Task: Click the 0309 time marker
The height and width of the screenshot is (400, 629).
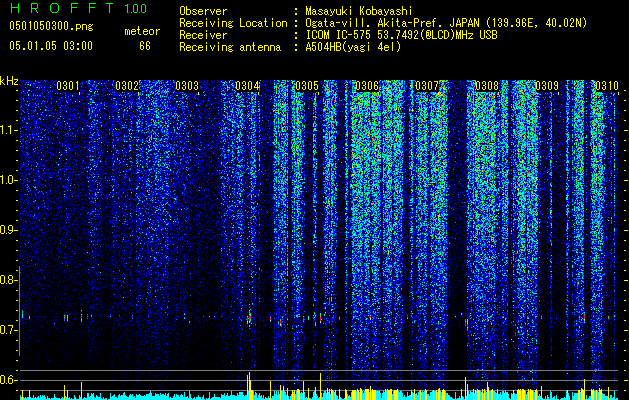Action: tap(547, 86)
